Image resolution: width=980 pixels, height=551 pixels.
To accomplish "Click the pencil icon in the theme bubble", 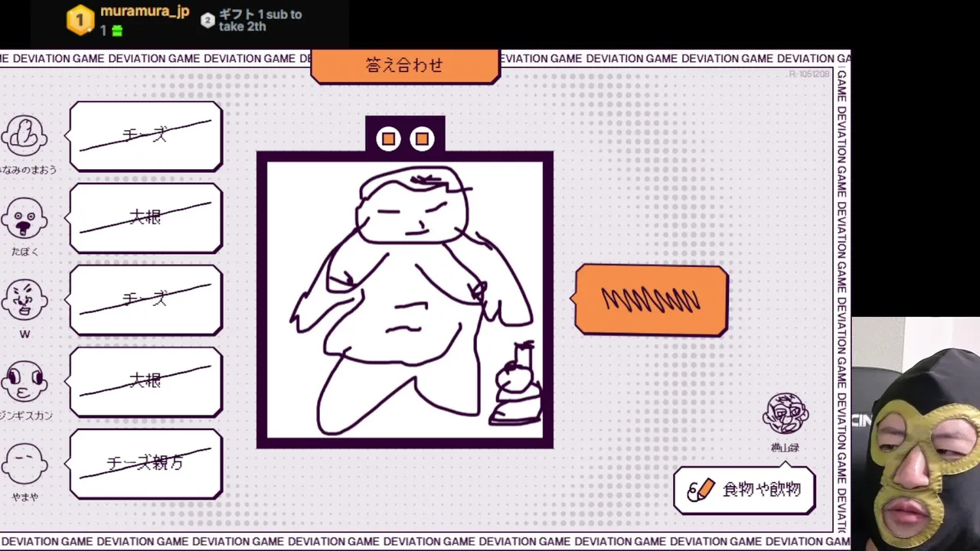I will pos(701,490).
